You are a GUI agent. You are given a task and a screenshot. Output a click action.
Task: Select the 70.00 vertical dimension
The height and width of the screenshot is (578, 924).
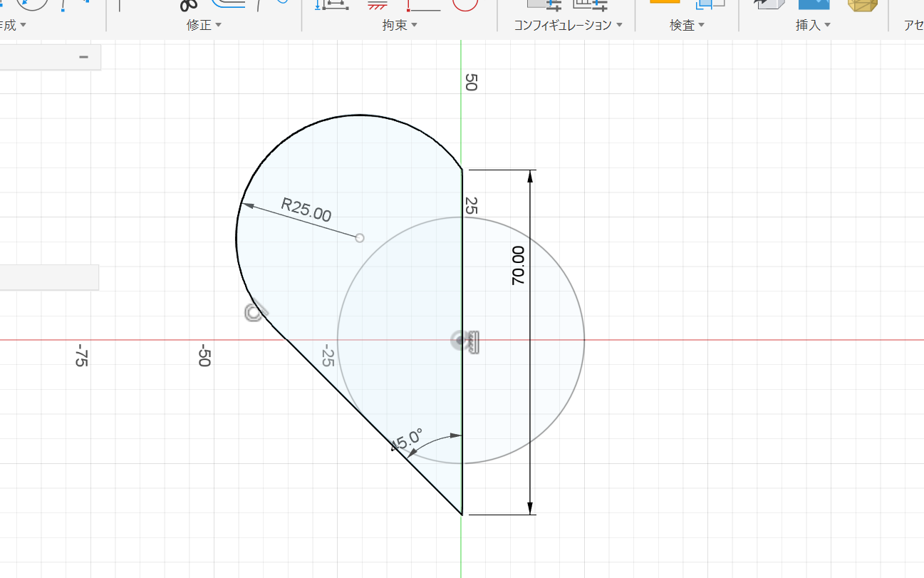click(518, 266)
